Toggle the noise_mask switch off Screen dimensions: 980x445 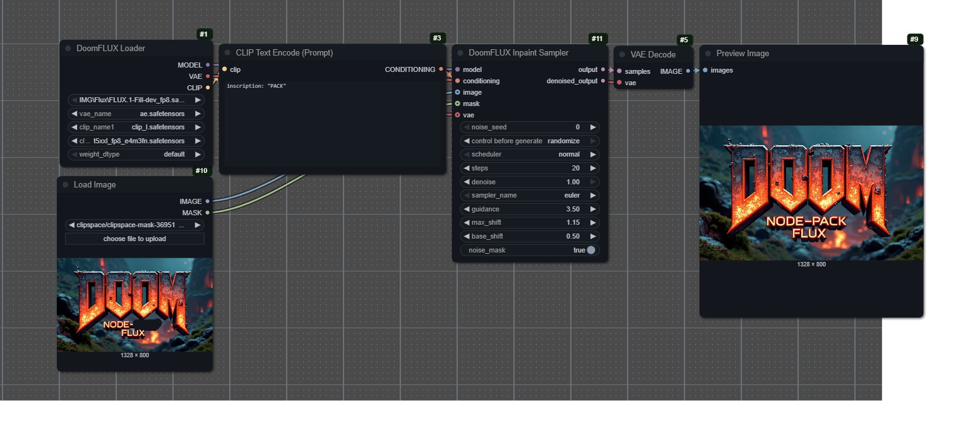pos(590,250)
